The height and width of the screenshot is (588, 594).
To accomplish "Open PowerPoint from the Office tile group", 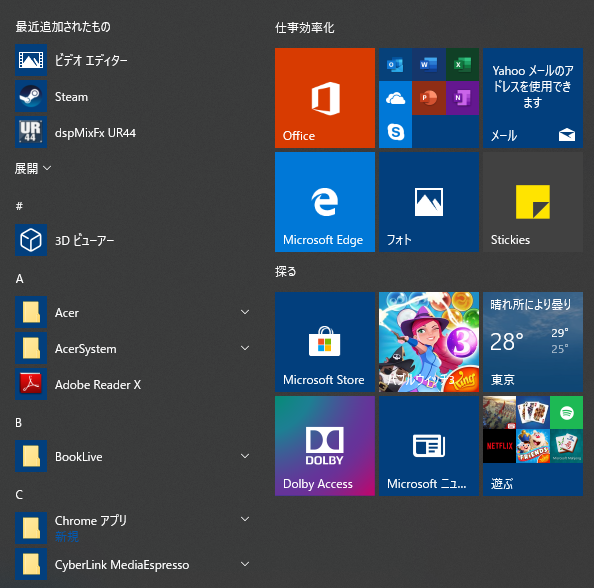I will [x=428, y=98].
